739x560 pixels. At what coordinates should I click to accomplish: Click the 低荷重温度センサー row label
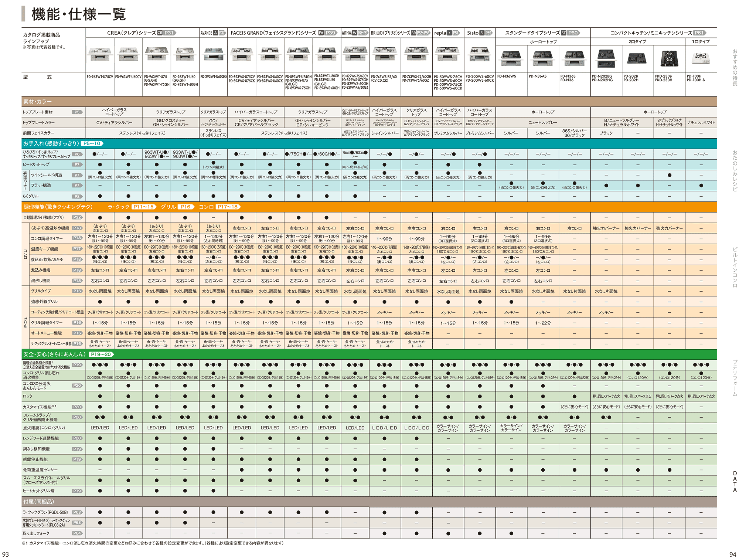tap(40, 470)
